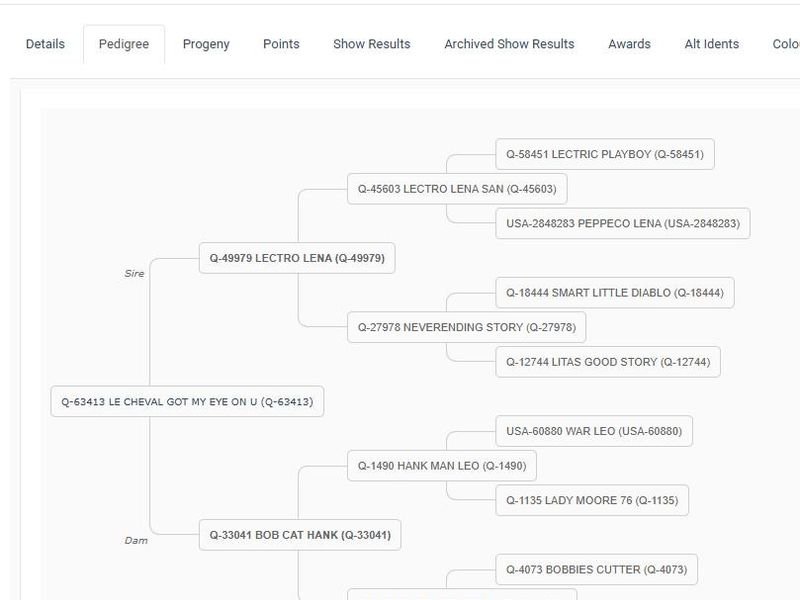Switch to the Awards tab

(629, 44)
